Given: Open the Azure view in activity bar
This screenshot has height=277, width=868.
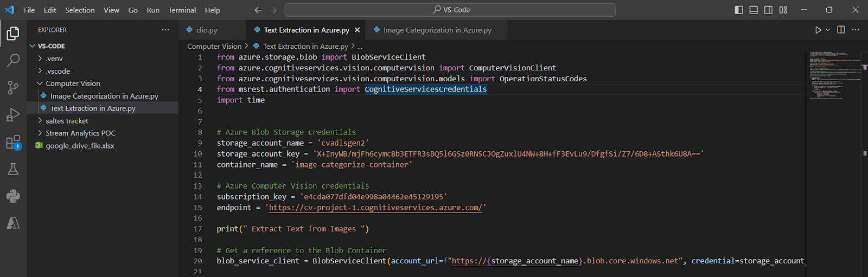Looking at the screenshot, I should pyautogui.click(x=13, y=223).
